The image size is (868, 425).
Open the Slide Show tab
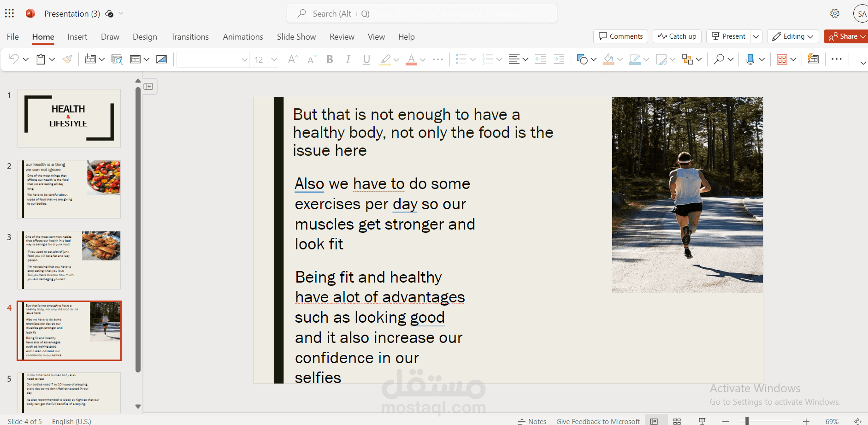click(296, 36)
